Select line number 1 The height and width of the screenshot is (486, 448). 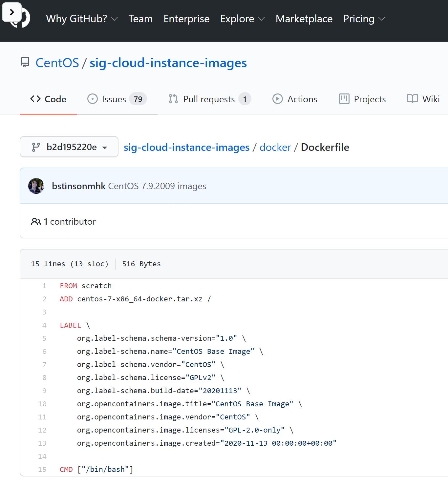44,286
